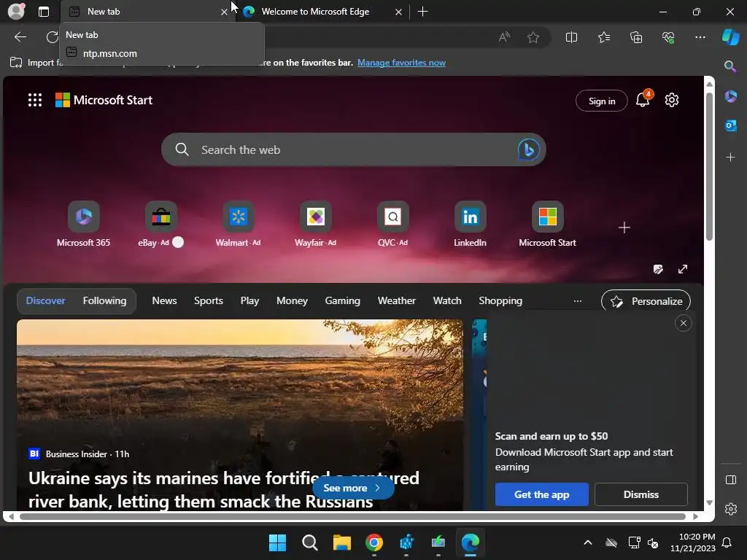Open the Wayfair quick link tile

tap(315, 225)
